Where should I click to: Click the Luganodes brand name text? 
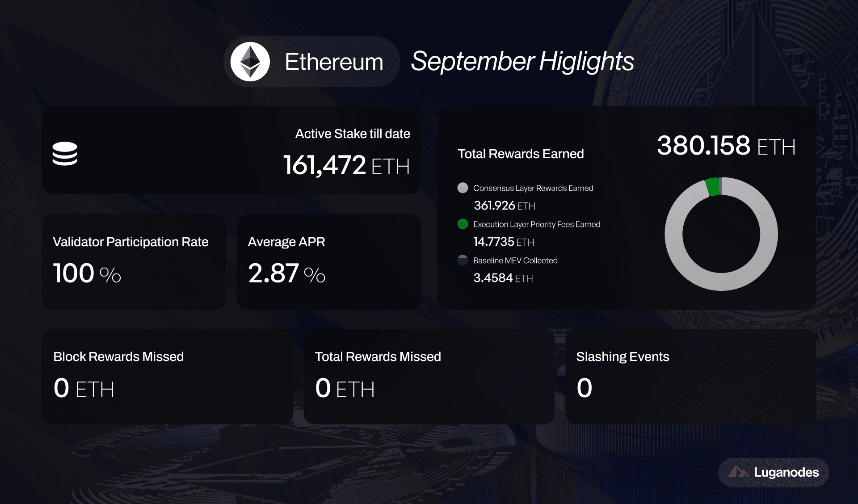click(786, 472)
